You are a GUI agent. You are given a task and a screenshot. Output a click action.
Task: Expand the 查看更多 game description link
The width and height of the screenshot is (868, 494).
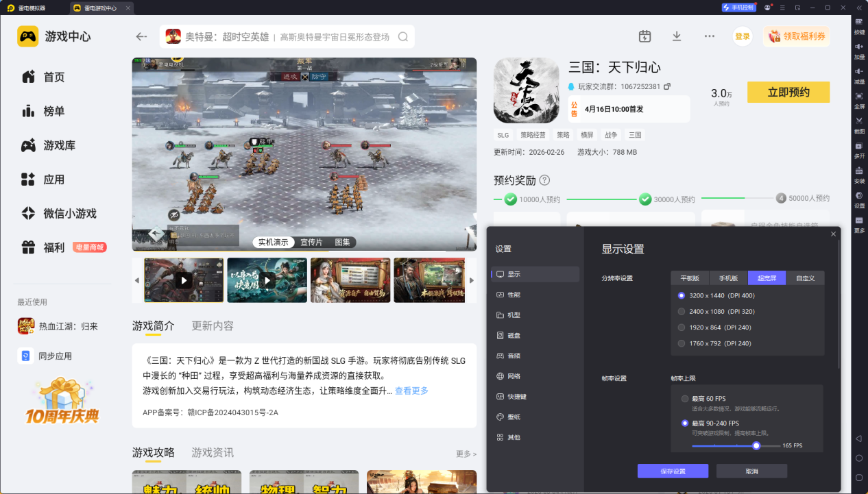pyautogui.click(x=411, y=391)
